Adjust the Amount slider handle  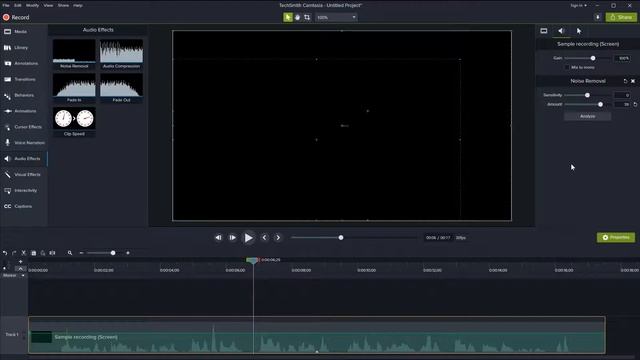click(x=600, y=104)
